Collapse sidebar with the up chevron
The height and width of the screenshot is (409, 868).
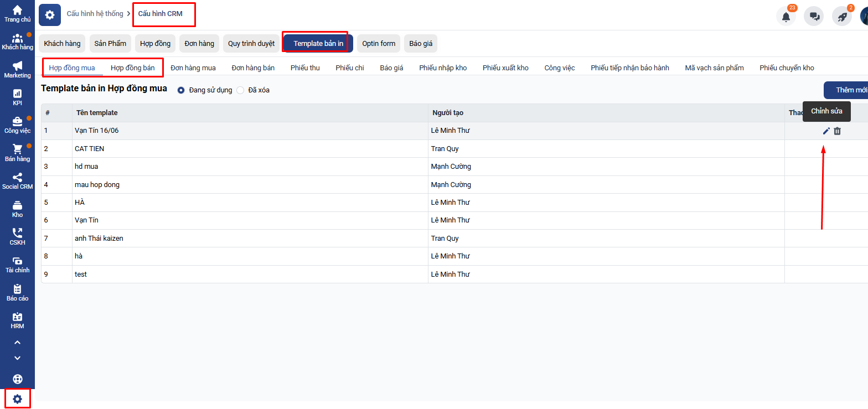(18, 343)
